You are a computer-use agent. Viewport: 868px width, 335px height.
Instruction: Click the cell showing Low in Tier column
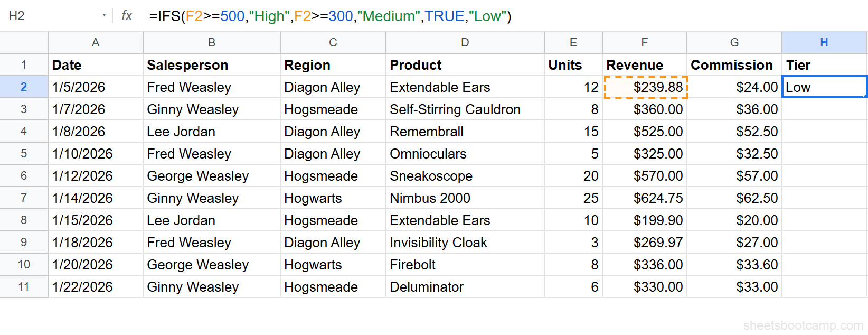[x=824, y=87]
